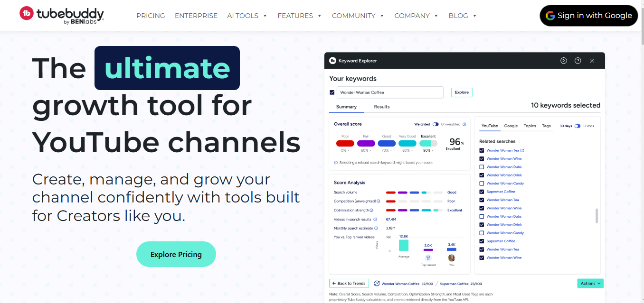Click the history clock icon before Wonder Woman Coffee 32/100
The width and height of the screenshot is (644, 303).
pos(377,284)
